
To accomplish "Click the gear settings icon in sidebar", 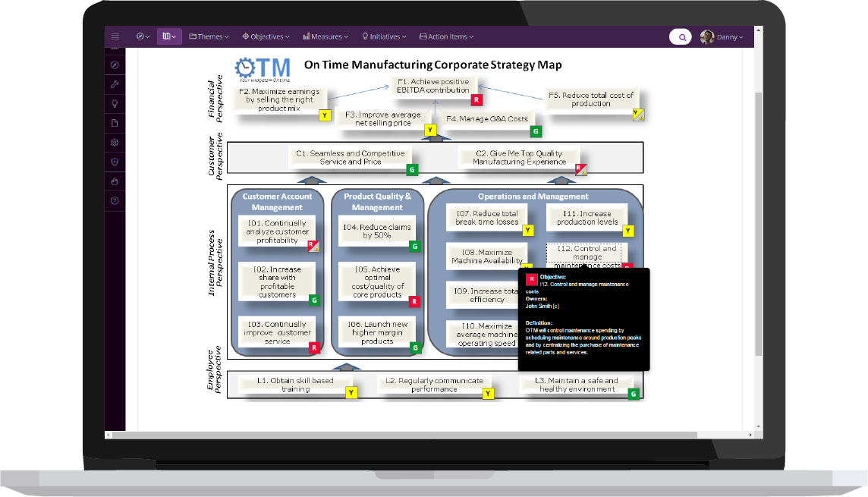I will (115, 142).
